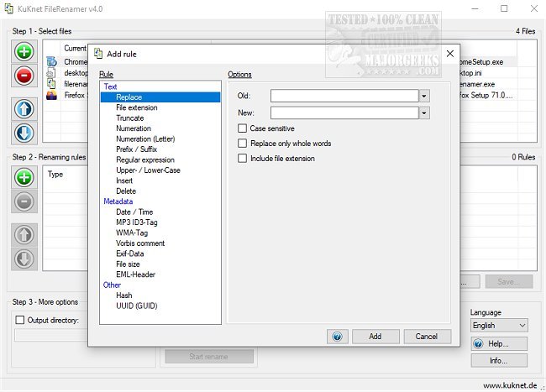Click greyed Save... button
The width and height of the screenshot is (546, 392).
click(x=509, y=281)
